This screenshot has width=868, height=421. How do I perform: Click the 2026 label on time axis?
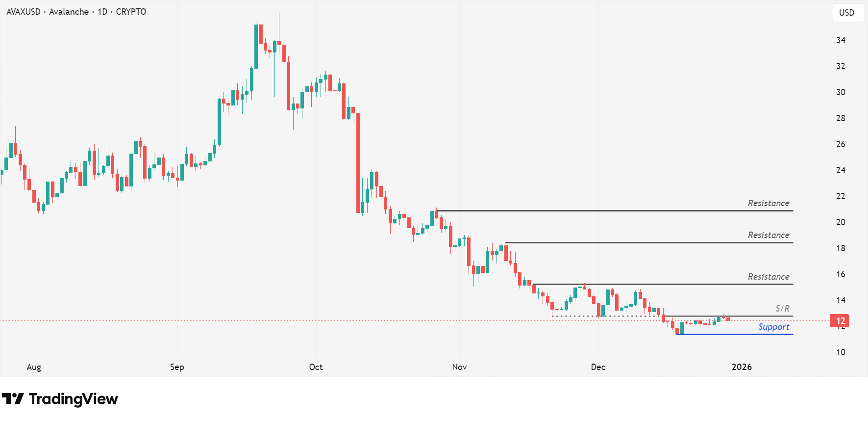tap(742, 367)
